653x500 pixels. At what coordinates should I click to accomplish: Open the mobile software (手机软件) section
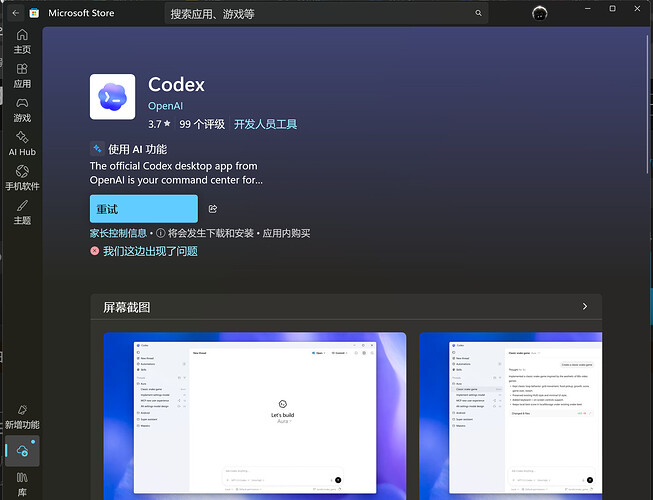22,178
